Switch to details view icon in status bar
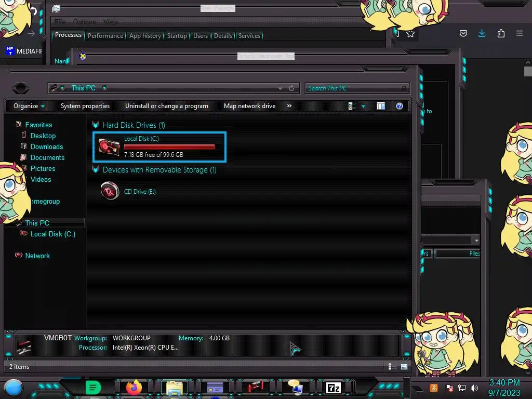Viewport: 532px width, 399px height. tap(390, 366)
